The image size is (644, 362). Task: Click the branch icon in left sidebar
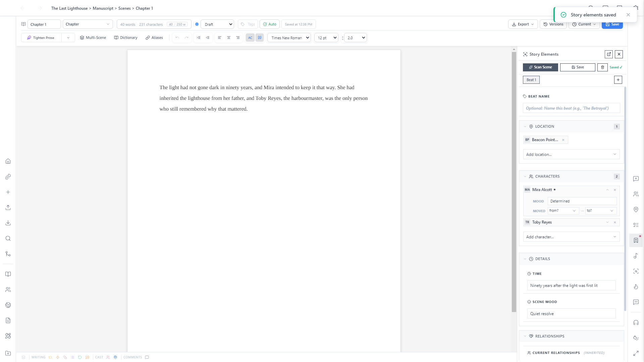[x=8, y=254]
